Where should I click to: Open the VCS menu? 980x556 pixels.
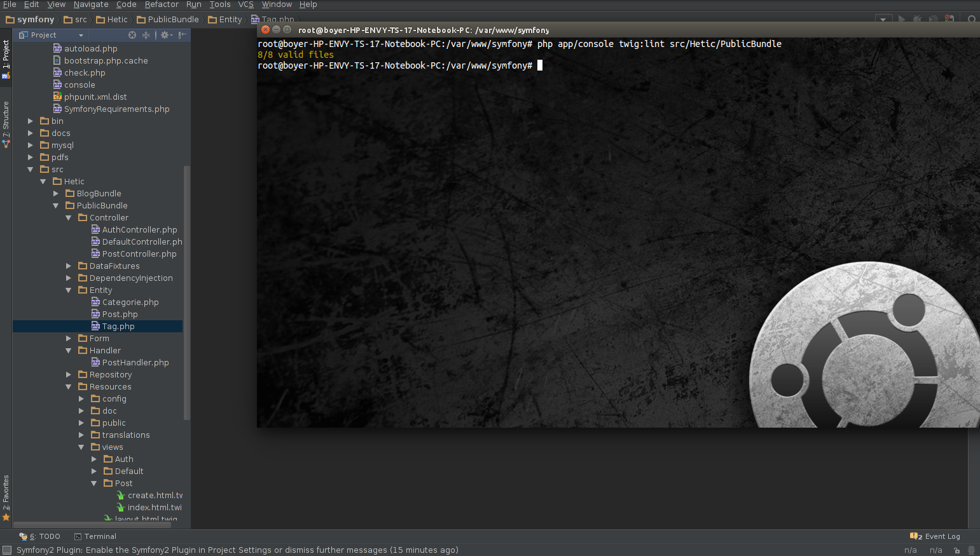coord(245,4)
